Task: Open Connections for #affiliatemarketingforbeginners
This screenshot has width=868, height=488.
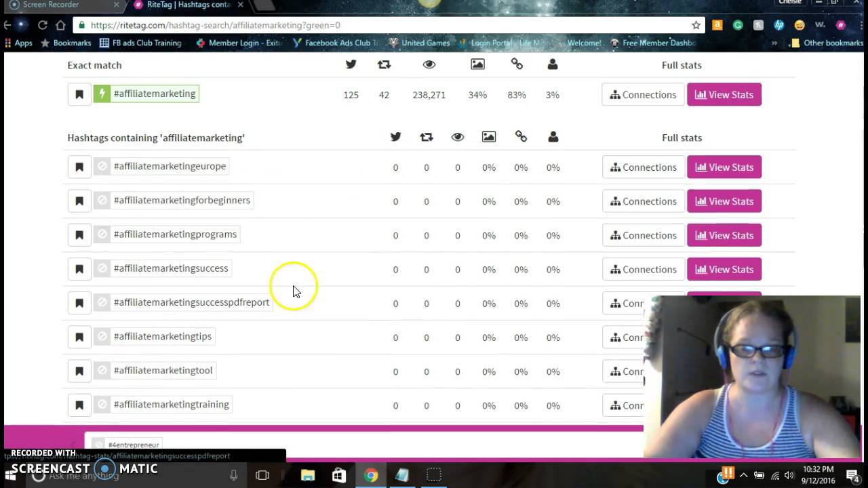Action: [643, 201]
